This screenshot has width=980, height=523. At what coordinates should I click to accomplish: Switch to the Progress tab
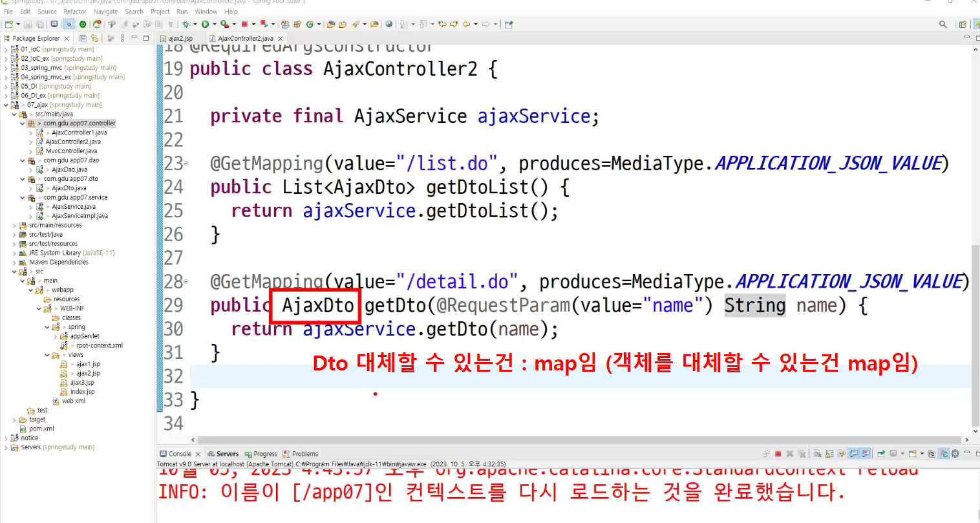(x=261, y=454)
